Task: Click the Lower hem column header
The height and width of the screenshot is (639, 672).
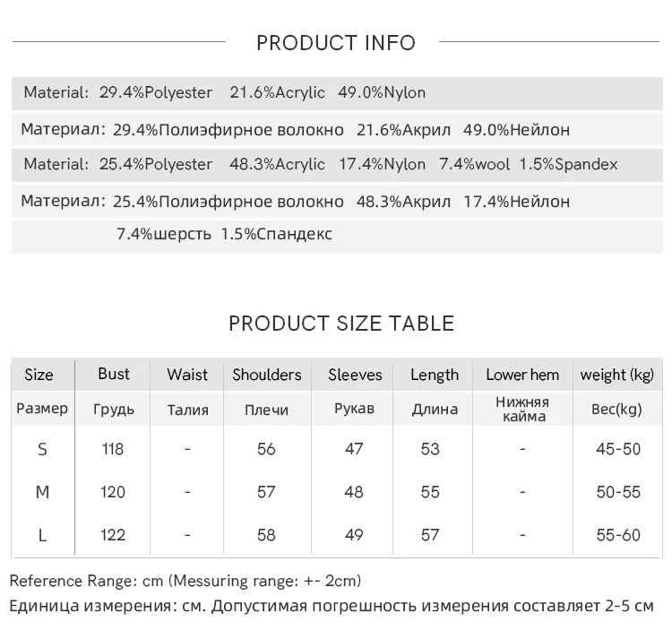Action: pyautogui.click(x=522, y=375)
